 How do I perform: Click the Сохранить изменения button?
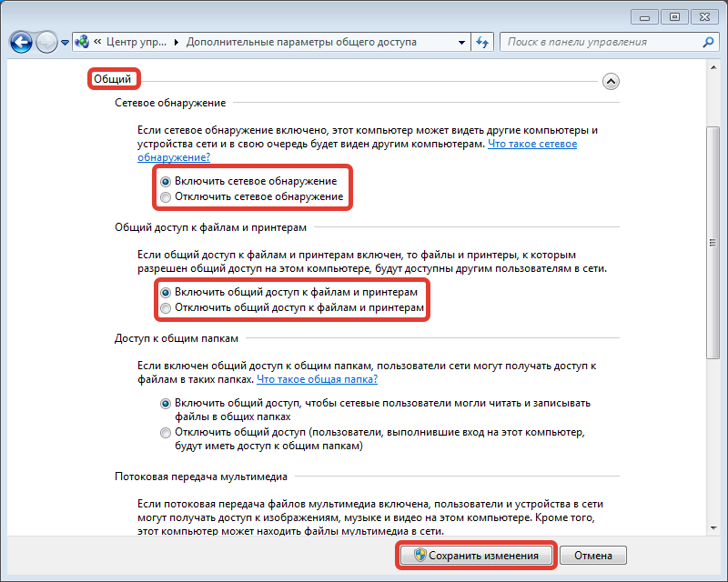(x=476, y=555)
